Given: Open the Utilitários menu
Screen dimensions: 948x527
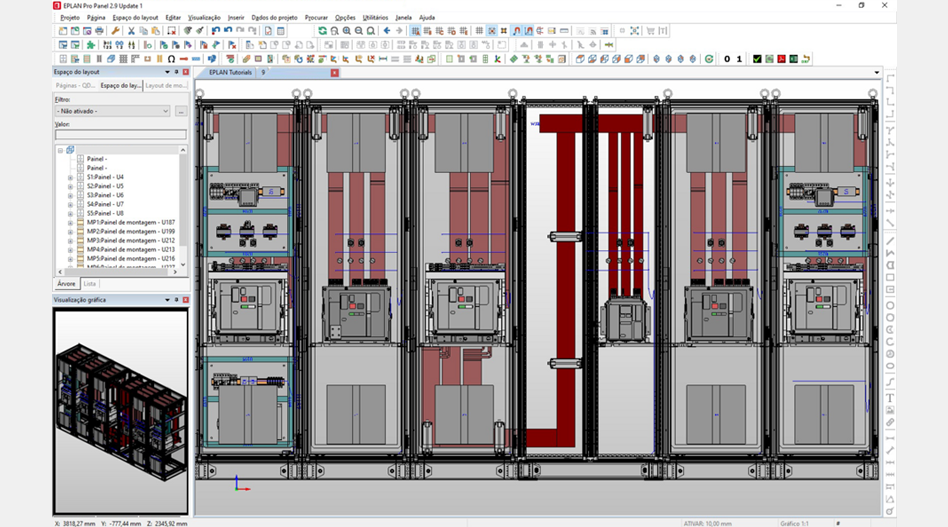Looking at the screenshot, I should [x=375, y=17].
